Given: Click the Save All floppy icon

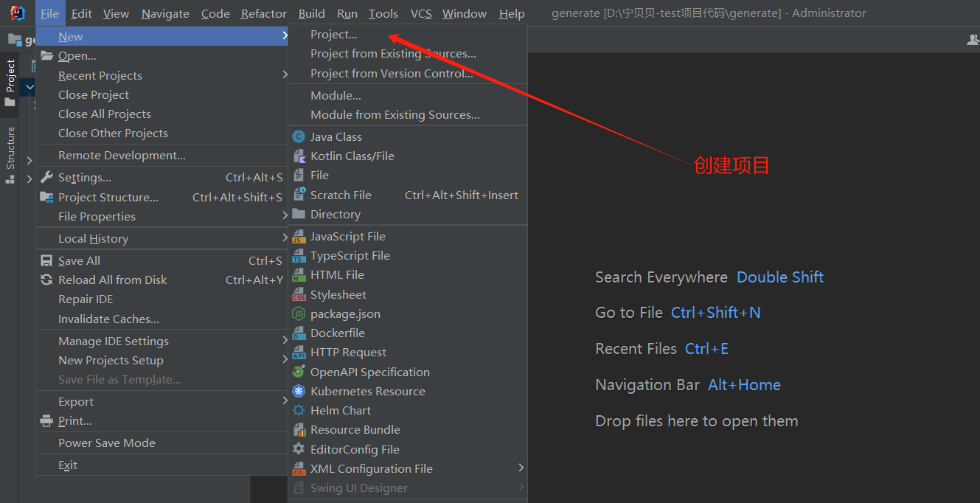Looking at the screenshot, I should pyautogui.click(x=46, y=260).
